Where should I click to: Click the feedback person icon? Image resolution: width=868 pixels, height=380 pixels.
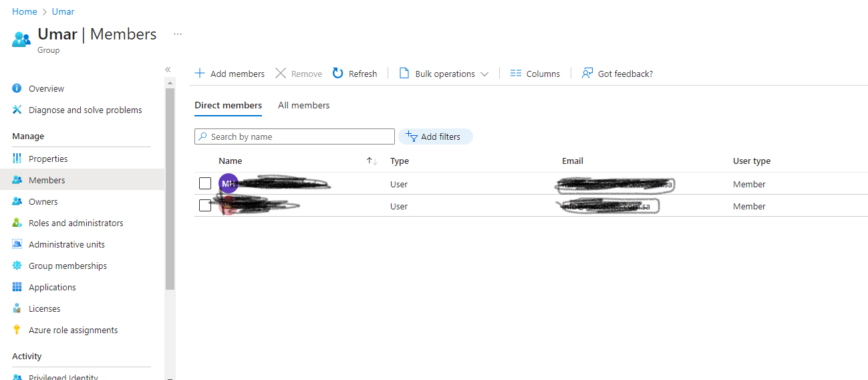pos(587,73)
